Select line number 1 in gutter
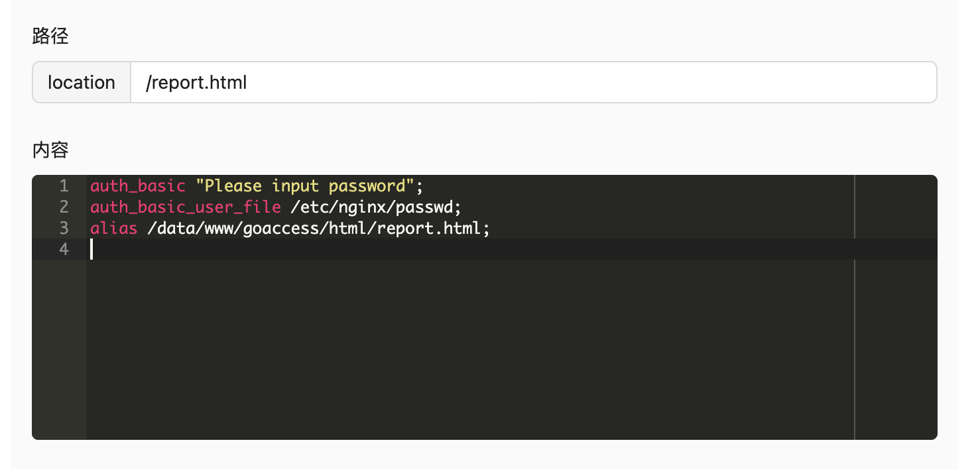Viewport: 980px width, 469px height. coord(64,185)
